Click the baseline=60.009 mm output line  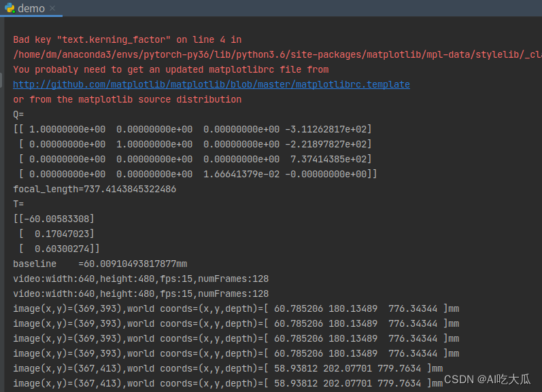pyautogui.click(x=100, y=264)
